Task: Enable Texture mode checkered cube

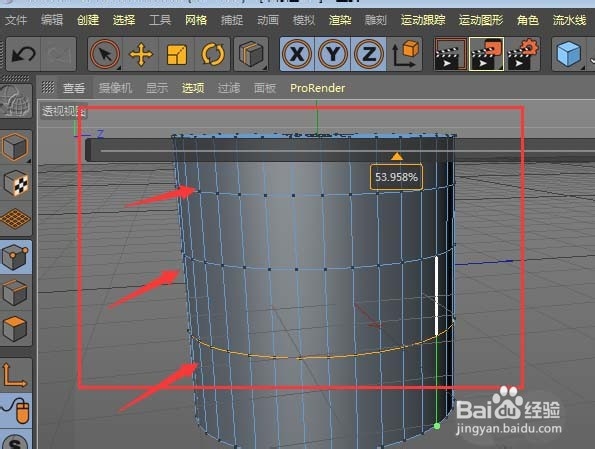Action: pyautogui.click(x=16, y=183)
